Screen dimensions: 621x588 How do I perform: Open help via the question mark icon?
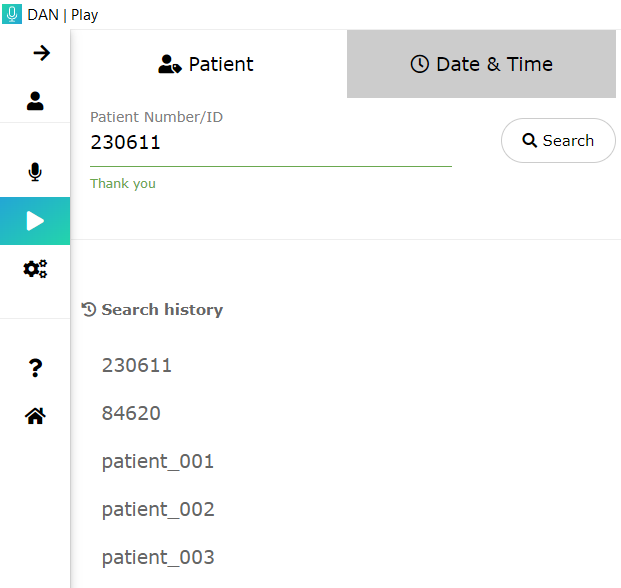35,368
